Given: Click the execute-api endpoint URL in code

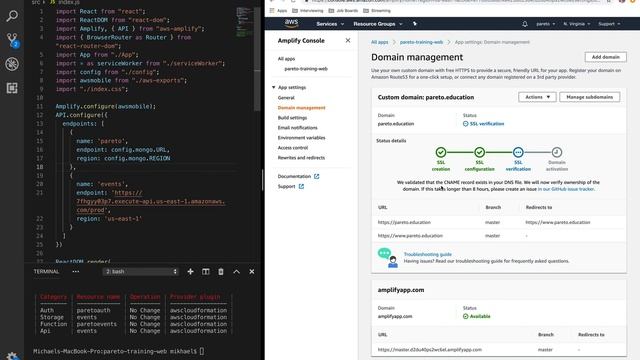Looking at the screenshot, I should click(151, 201).
